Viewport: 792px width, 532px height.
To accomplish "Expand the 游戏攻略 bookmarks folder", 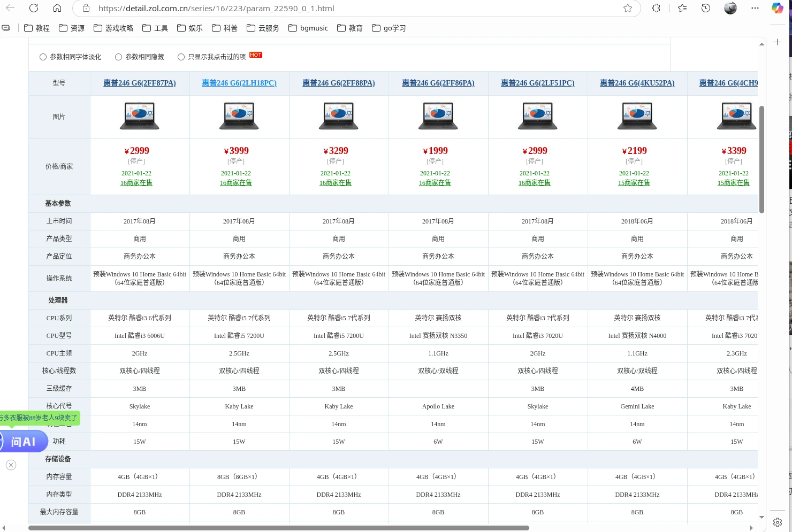I will pyautogui.click(x=113, y=28).
